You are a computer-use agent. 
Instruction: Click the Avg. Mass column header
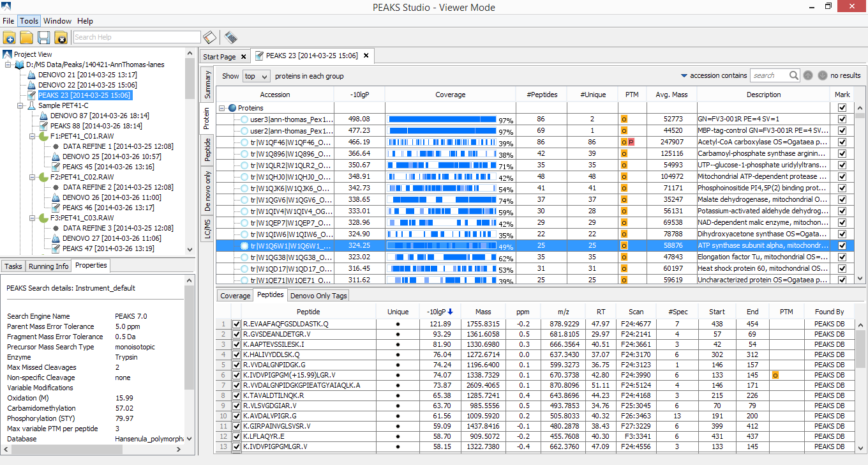[x=671, y=95]
